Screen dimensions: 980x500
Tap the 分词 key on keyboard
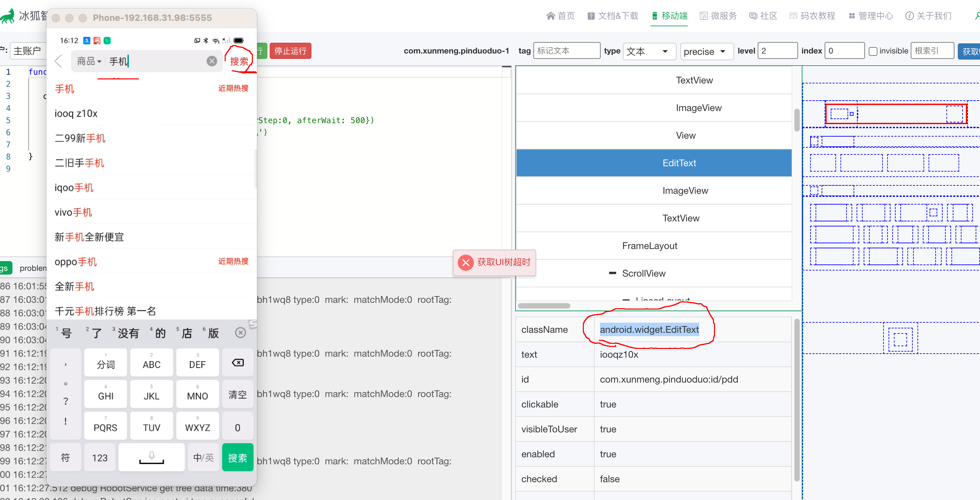point(106,363)
